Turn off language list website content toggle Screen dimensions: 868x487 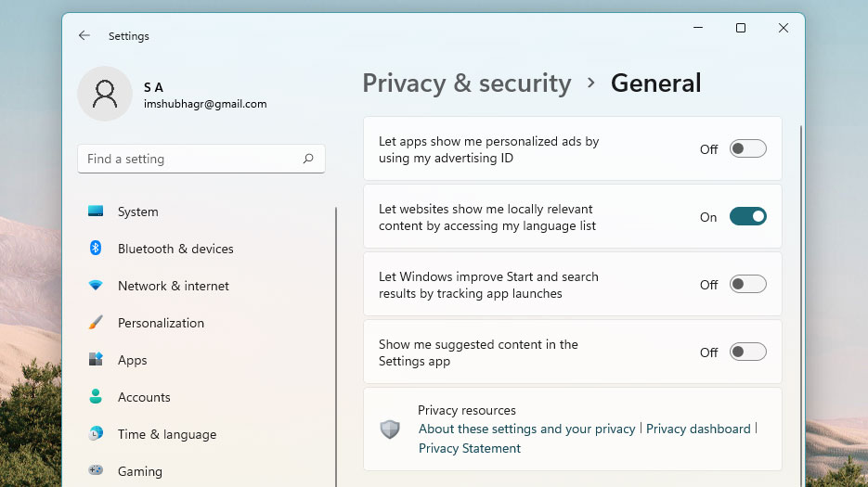click(748, 216)
